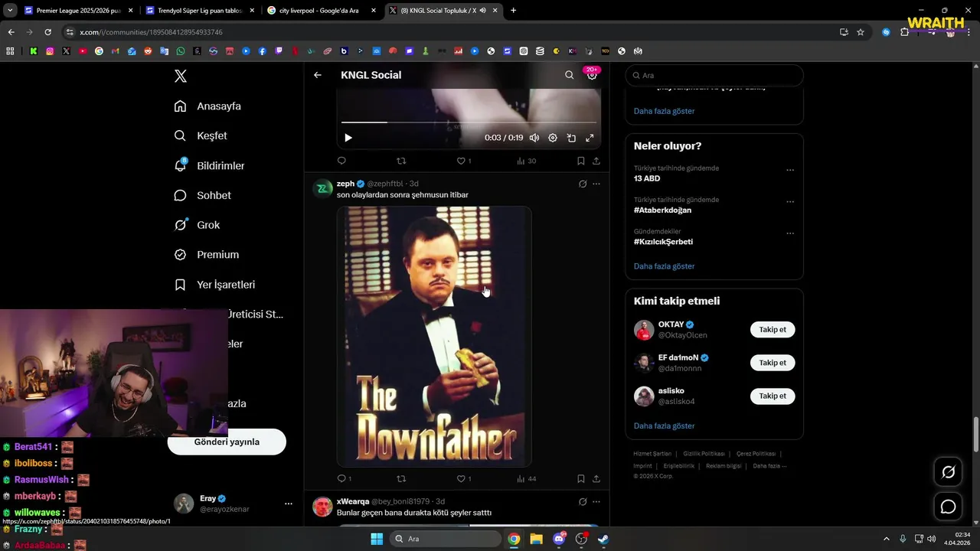View stats of video post showing 30

(x=526, y=161)
